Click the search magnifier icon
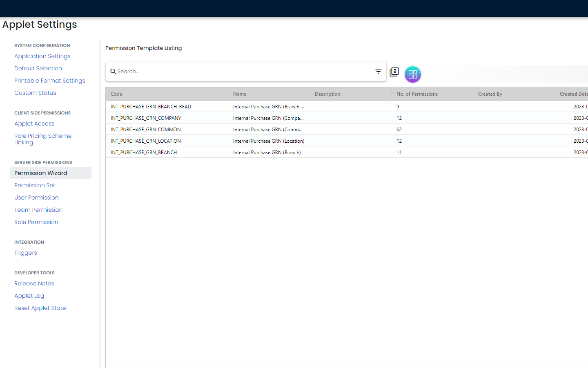Viewport: 588px width, 368px height. coord(113,72)
